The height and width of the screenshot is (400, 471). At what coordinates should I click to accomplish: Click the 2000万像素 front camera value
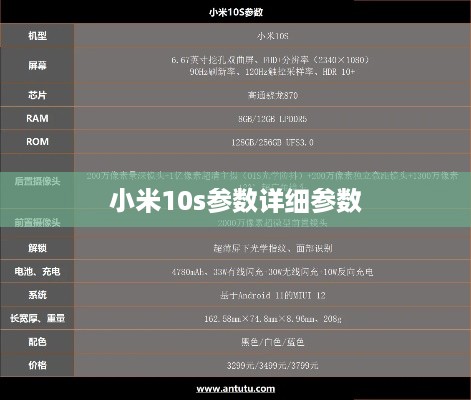[273, 223]
